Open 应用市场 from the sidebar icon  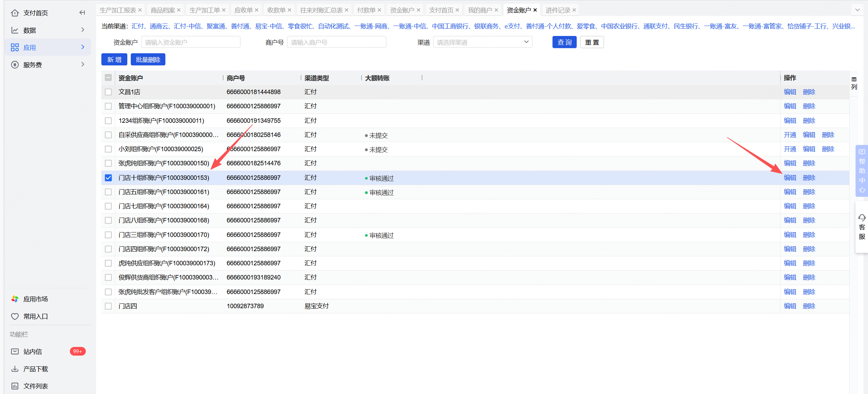click(15, 299)
